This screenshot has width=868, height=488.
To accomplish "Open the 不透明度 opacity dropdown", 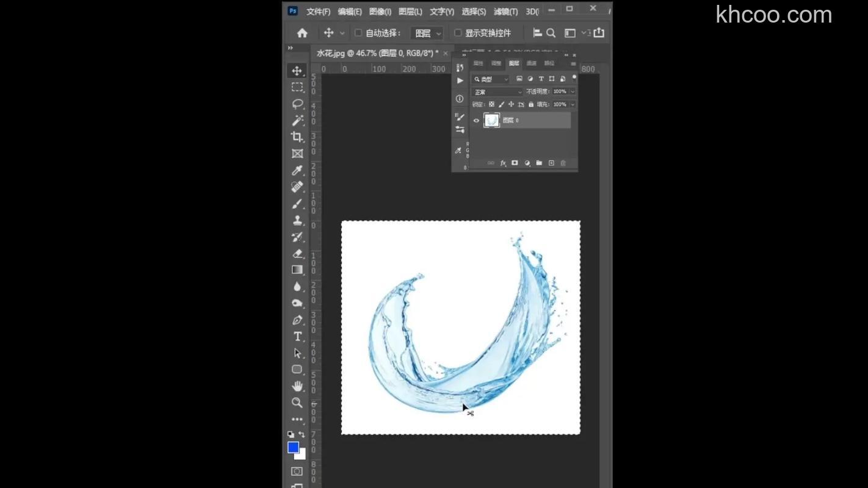I will point(572,91).
